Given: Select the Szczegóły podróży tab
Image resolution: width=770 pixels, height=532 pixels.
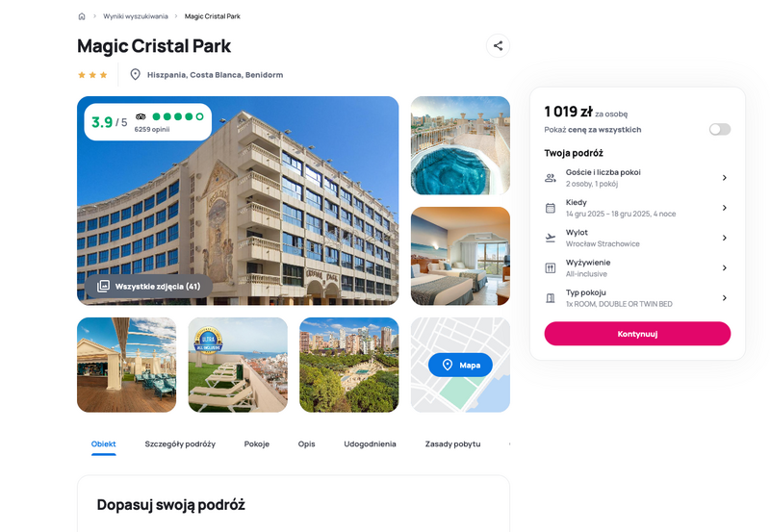Looking at the screenshot, I should [180, 443].
